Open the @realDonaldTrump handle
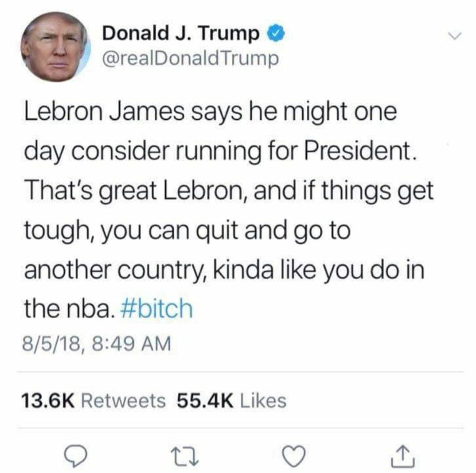 tap(191, 58)
